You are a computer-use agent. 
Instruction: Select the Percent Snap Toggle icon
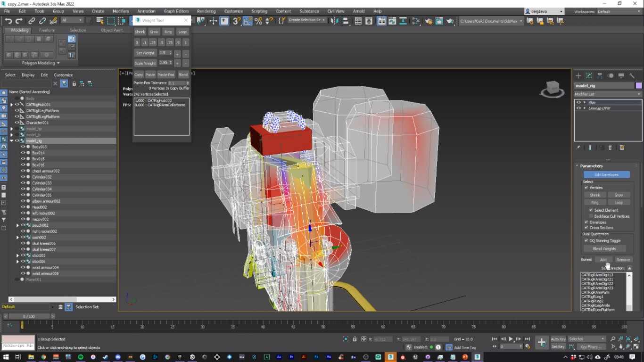tap(258, 20)
